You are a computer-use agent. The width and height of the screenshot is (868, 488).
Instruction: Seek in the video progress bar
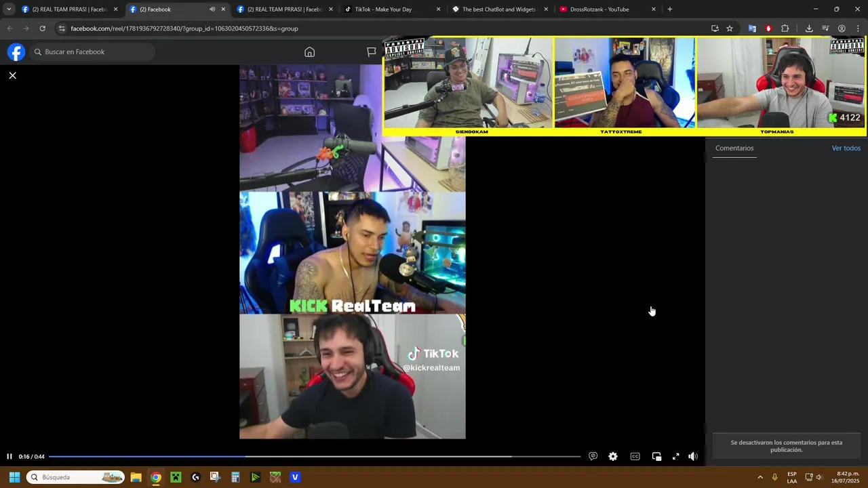click(315, 457)
